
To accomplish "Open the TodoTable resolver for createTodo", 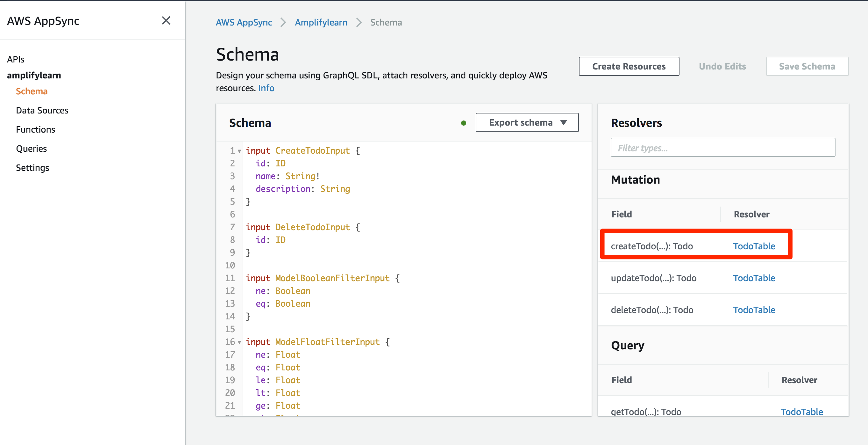I will 754,246.
